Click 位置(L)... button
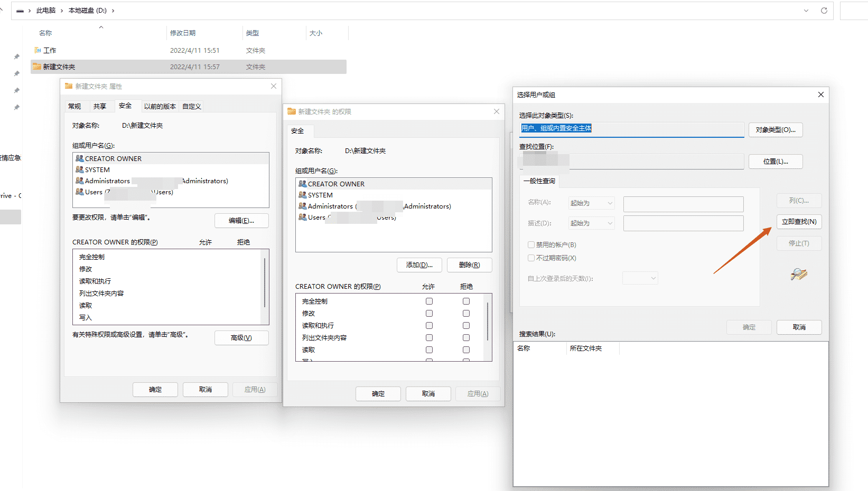 point(776,162)
